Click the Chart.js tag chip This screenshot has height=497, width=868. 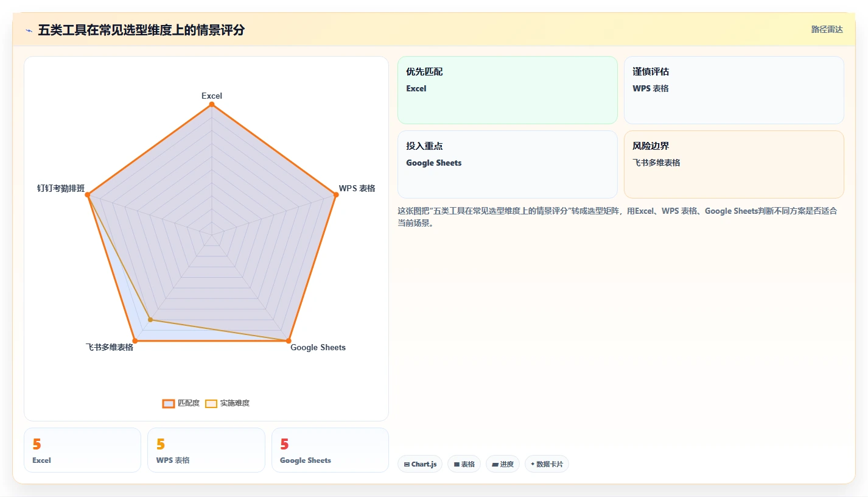pyautogui.click(x=420, y=464)
